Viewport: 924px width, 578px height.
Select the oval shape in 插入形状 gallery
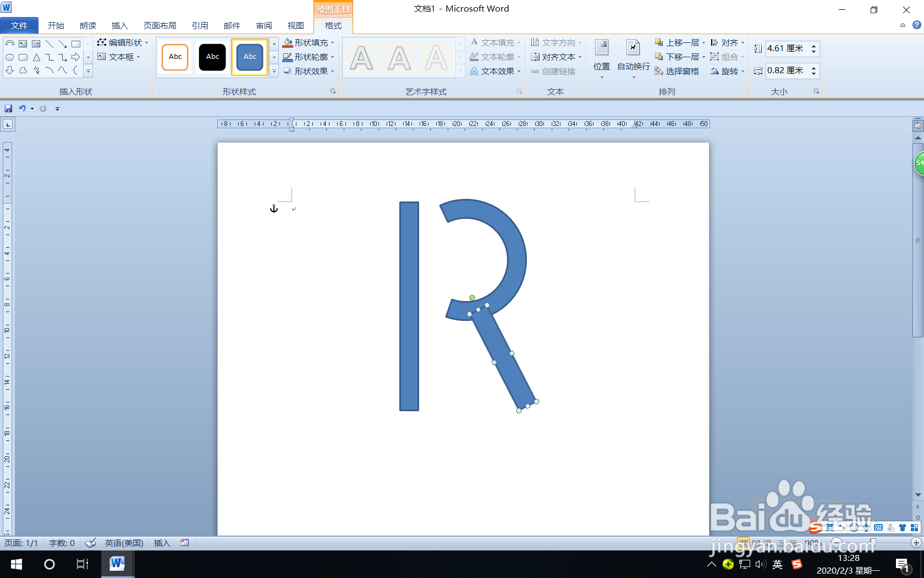pos(9,57)
